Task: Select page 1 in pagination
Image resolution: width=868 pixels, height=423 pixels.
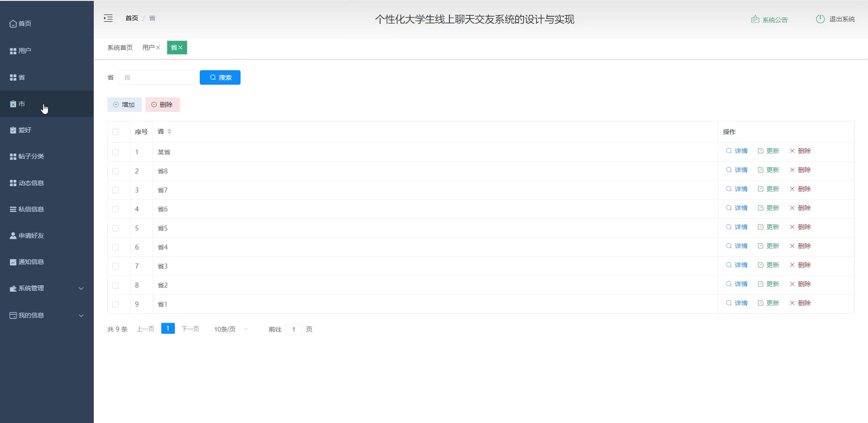Action: (x=168, y=328)
